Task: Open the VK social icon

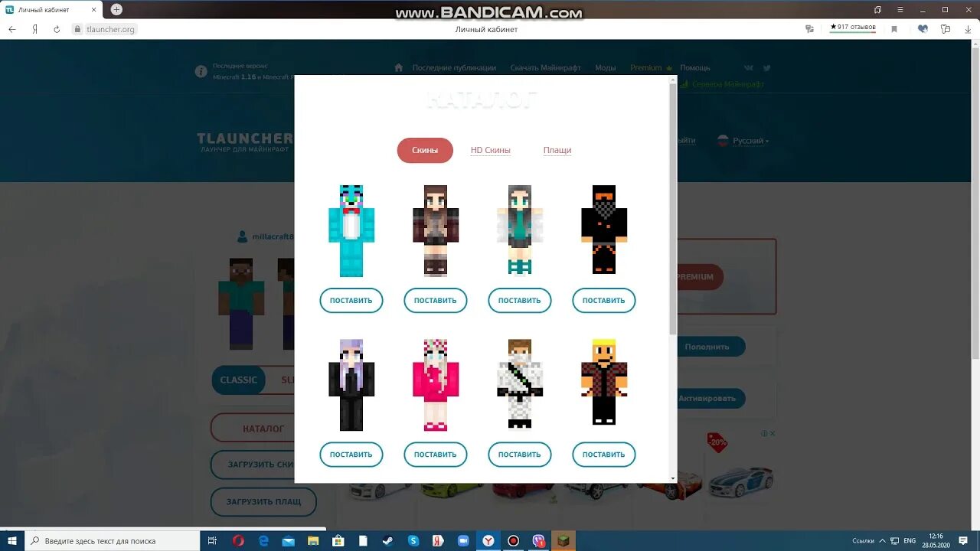Action: pyautogui.click(x=748, y=68)
